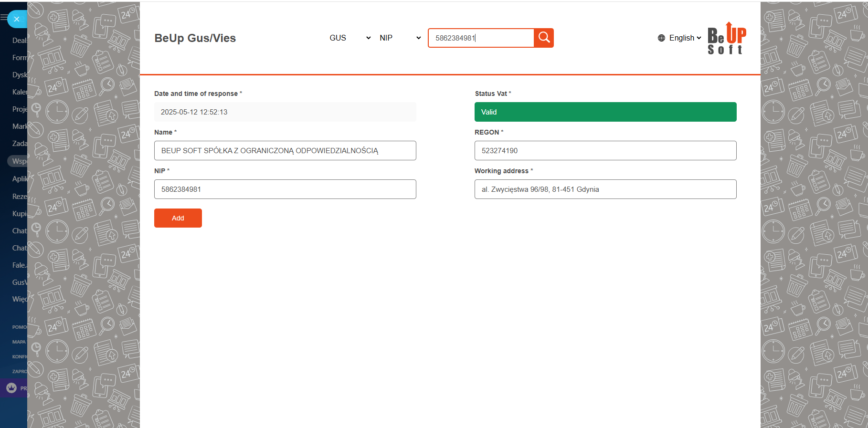
Task: Click the green Valid VAT status bar
Action: pyautogui.click(x=605, y=112)
